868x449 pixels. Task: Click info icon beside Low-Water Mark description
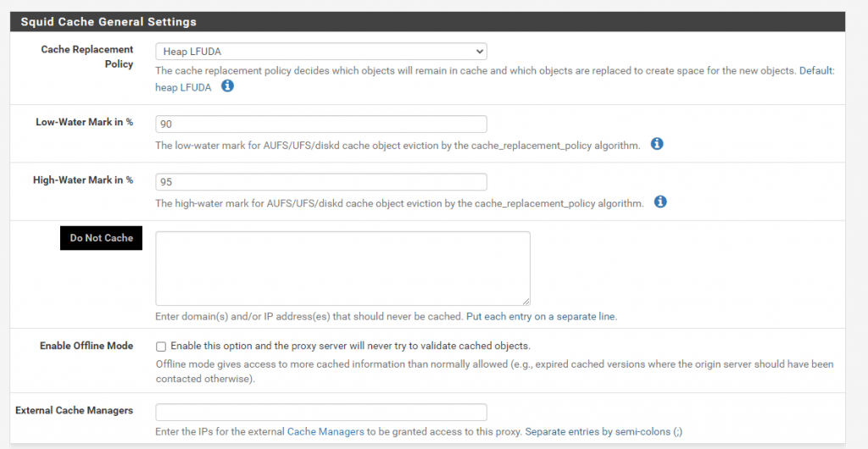coord(657,144)
